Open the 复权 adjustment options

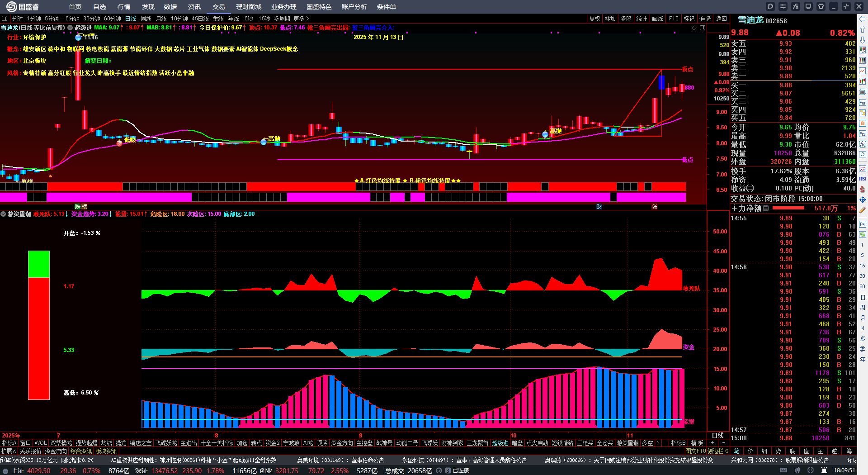tap(595, 19)
